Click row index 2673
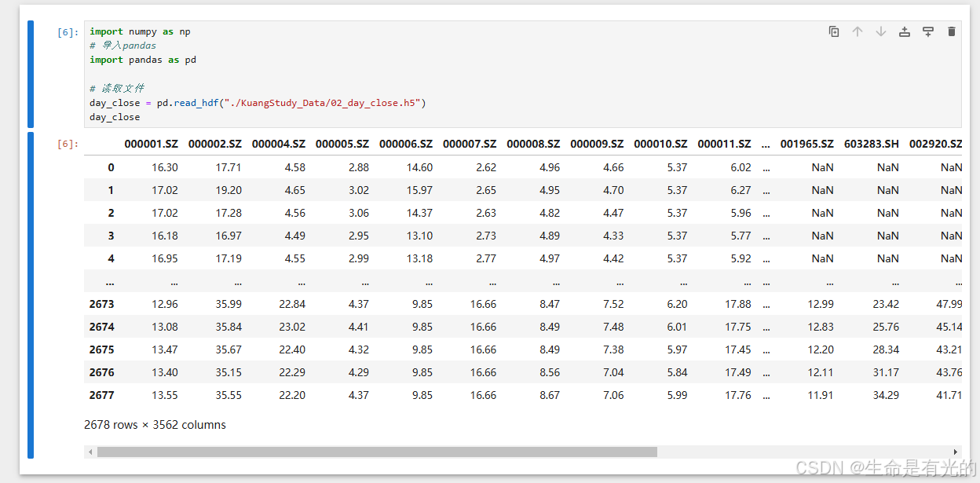This screenshot has width=980, height=483. (101, 304)
